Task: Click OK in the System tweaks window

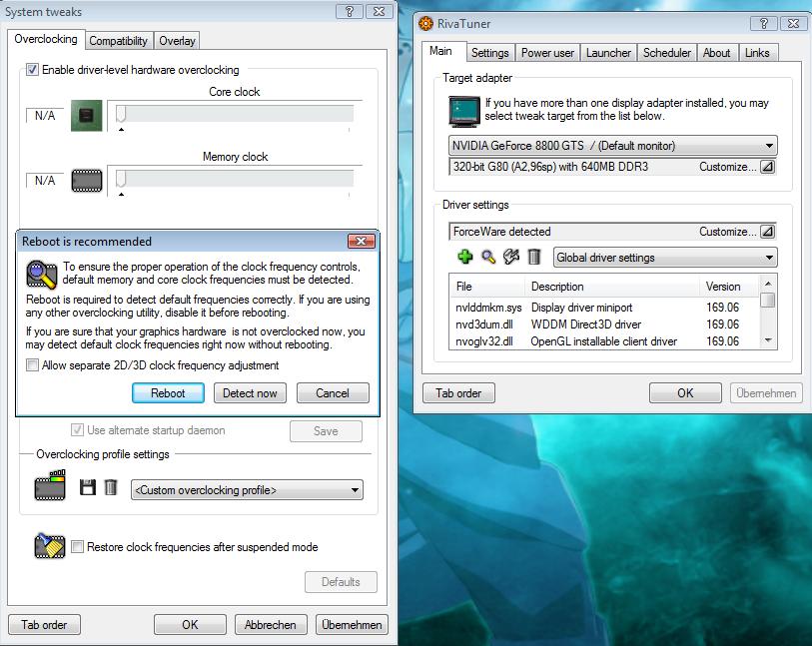Action: (190, 625)
